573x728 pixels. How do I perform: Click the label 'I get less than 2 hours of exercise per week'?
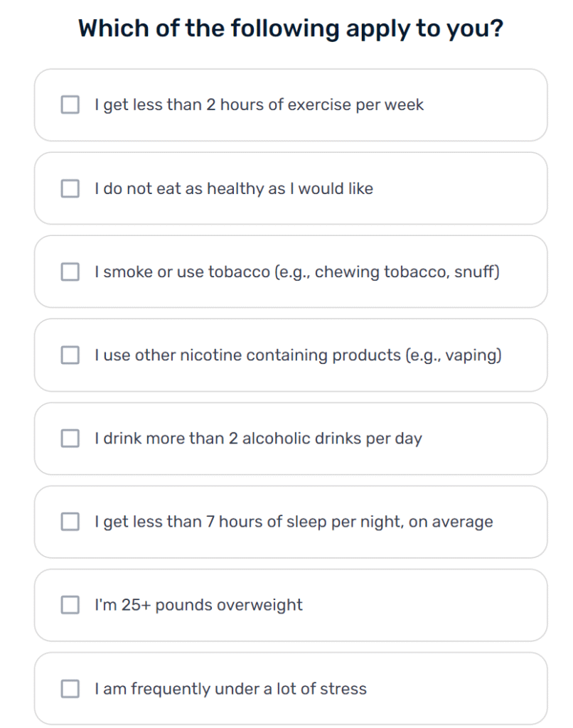(x=259, y=105)
